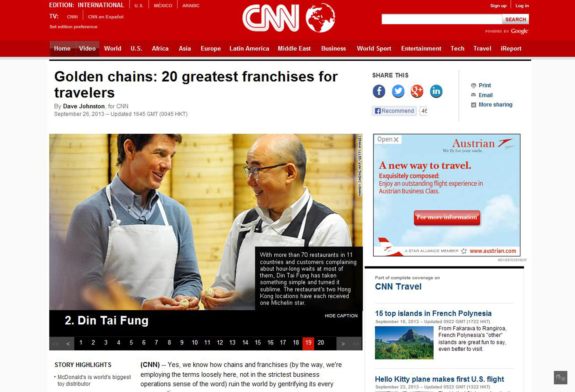Click the Print icon link

481,85
